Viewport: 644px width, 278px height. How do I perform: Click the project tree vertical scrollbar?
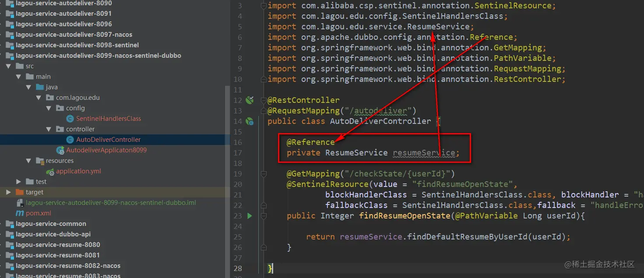(227, 182)
